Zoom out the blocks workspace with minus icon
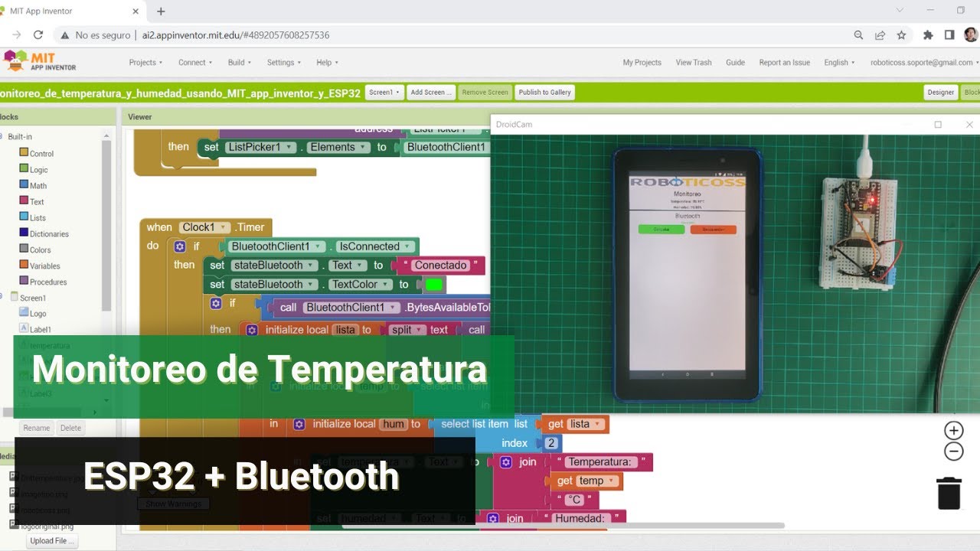Viewport: 980px width, 551px height. pos(953,452)
